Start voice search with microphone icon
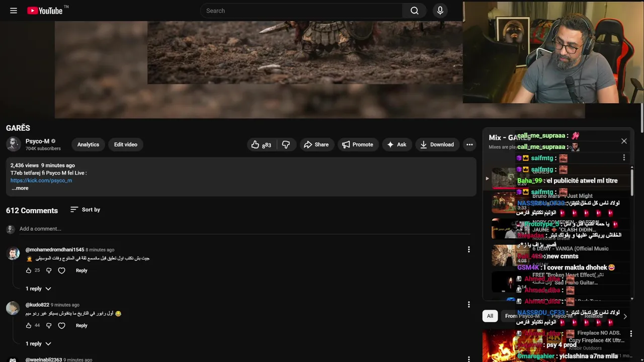This screenshot has height=362, width=644. coord(440,11)
